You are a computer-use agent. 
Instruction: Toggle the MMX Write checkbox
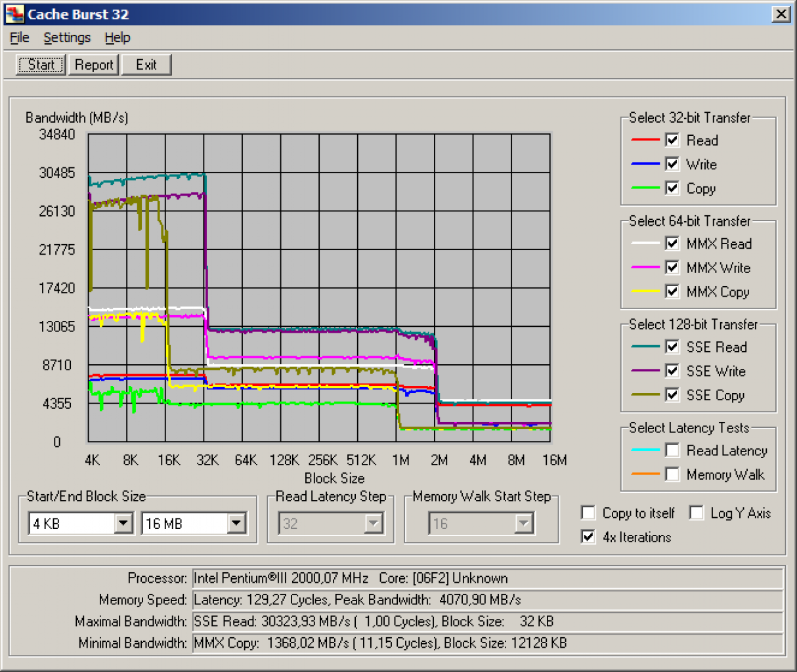(672, 268)
